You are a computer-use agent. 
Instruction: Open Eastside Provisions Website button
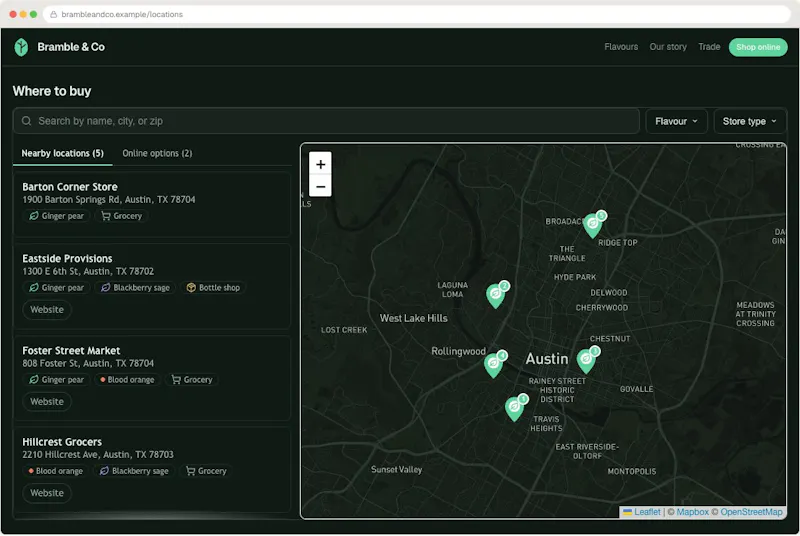coord(47,310)
